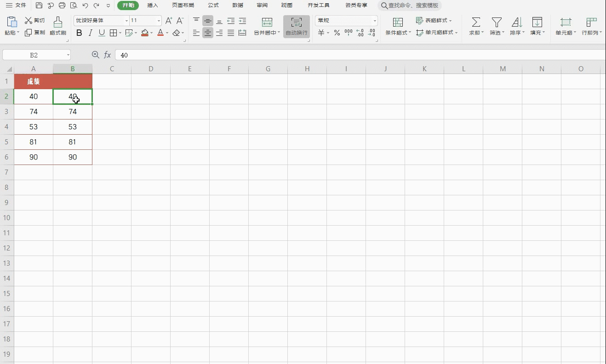Open Conditional Formatting (条件格式) dropdown
This screenshot has width=606, height=364.
point(398,26)
